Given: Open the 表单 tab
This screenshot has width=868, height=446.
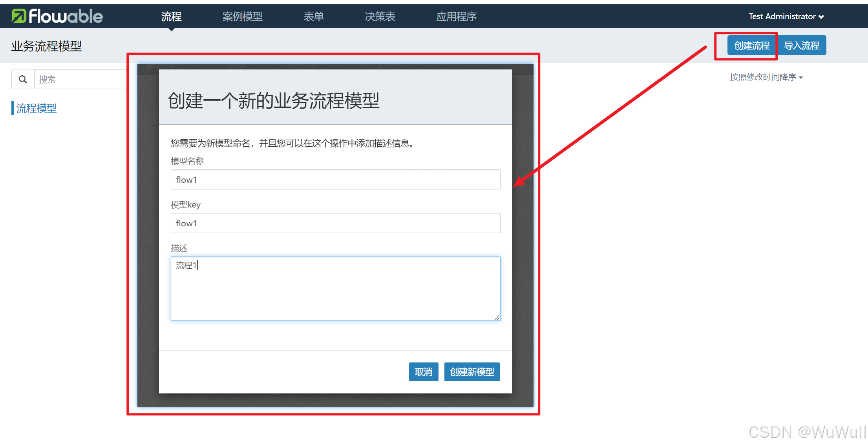Looking at the screenshot, I should 314,16.
